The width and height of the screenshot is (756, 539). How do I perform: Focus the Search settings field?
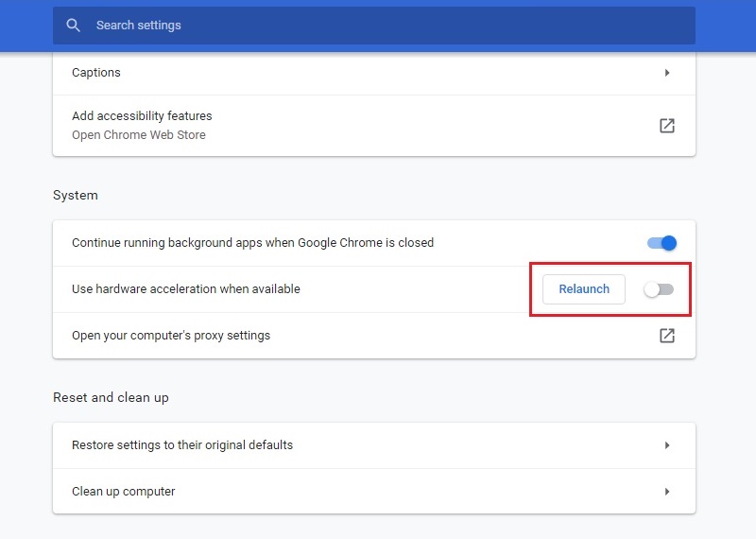pos(373,26)
